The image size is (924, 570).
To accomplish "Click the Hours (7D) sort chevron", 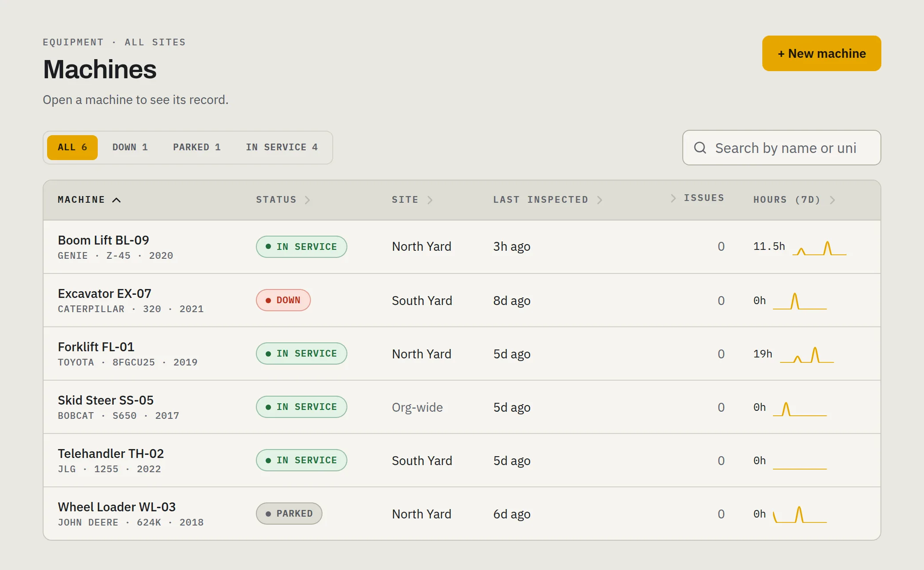I will point(832,200).
